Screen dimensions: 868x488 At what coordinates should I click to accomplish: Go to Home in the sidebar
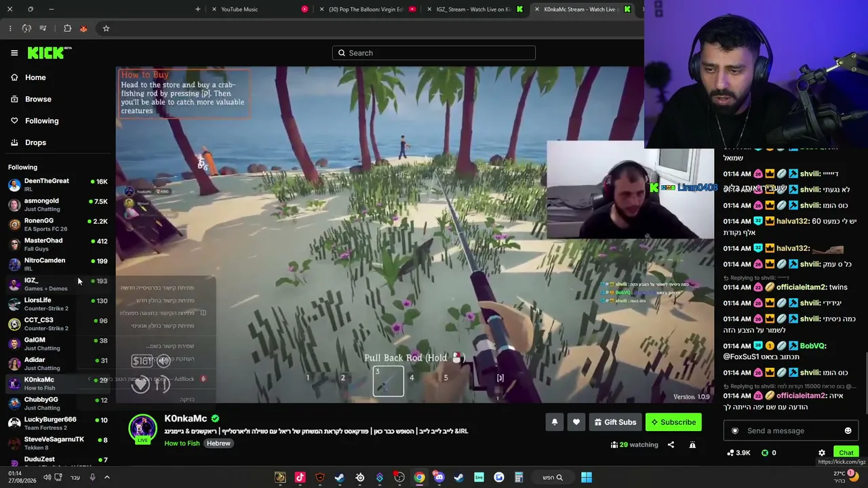pyautogui.click(x=35, y=77)
